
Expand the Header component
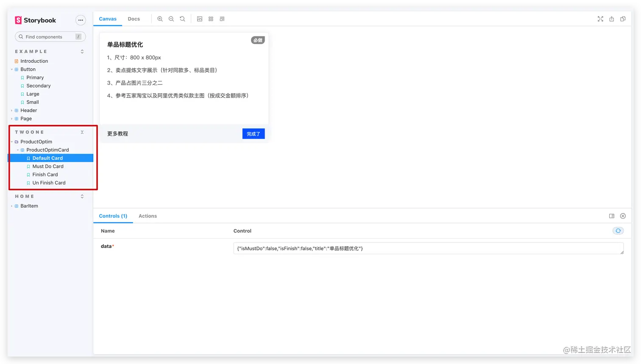(x=28, y=111)
